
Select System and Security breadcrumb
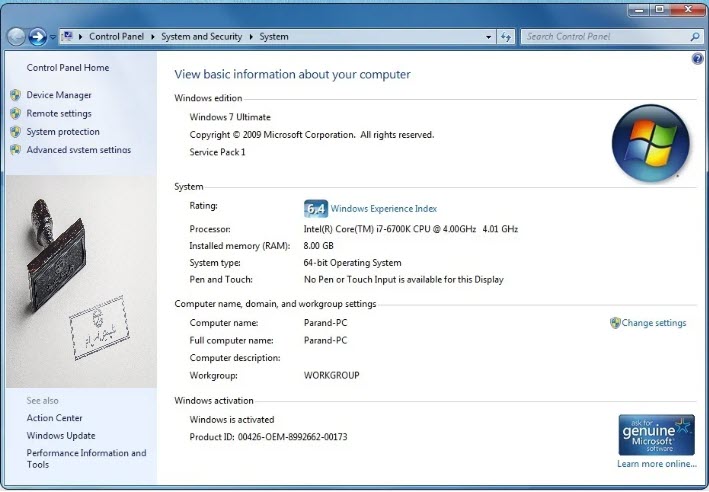tap(201, 37)
